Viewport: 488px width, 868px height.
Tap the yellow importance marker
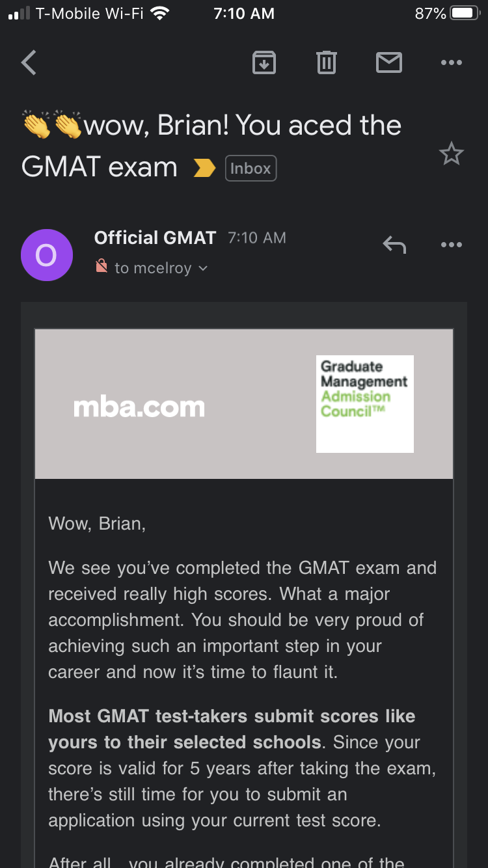click(x=204, y=169)
